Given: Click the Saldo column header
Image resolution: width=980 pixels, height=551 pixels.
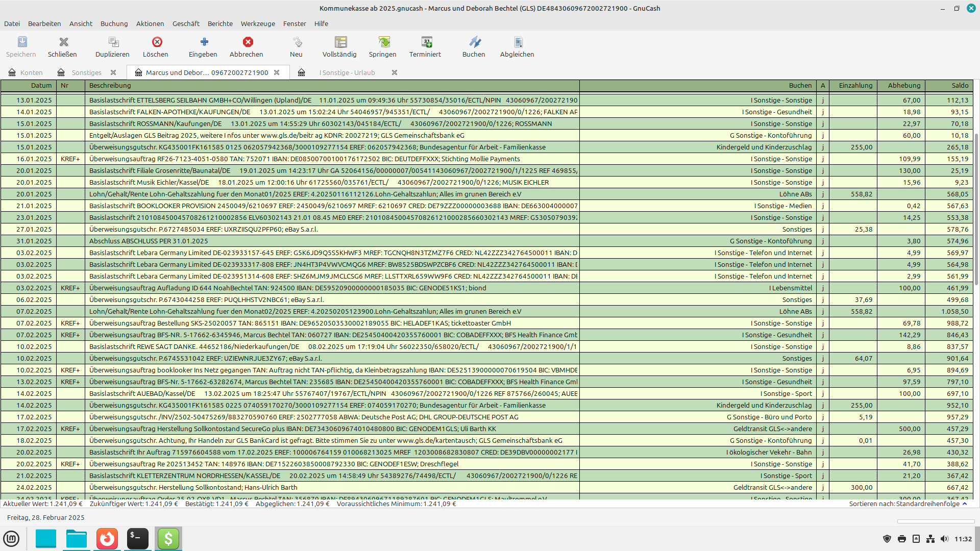Looking at the screenshot, I should (x=949, y=86).
